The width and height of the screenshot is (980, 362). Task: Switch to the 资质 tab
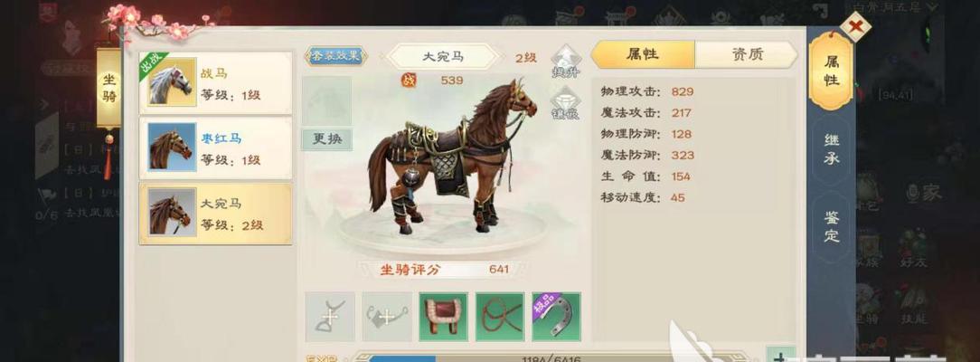point(746,54)
